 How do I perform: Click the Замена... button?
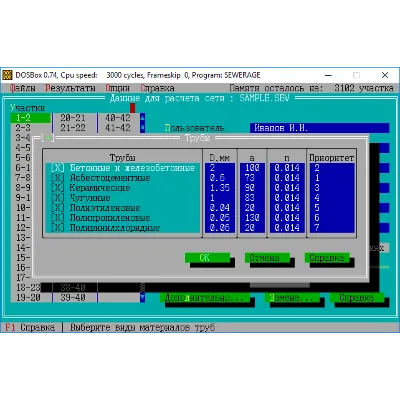pos(292,298)
